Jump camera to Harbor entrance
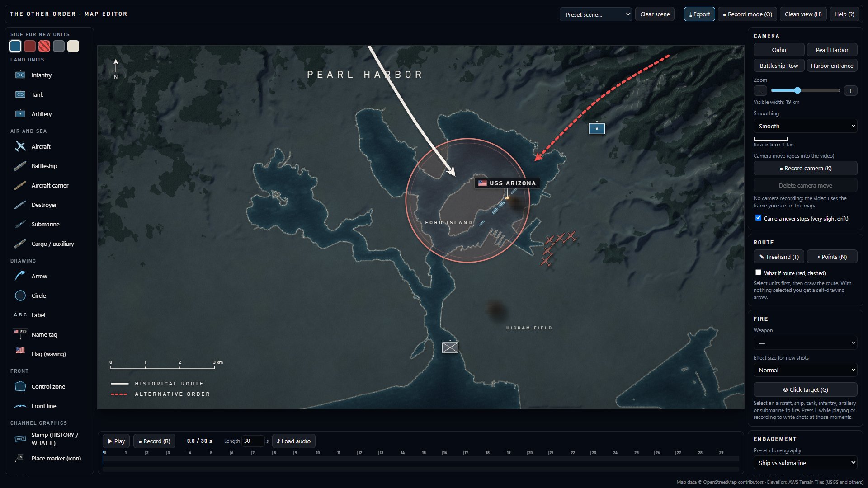This screenshot has width=868, height=488. [832, 66]
